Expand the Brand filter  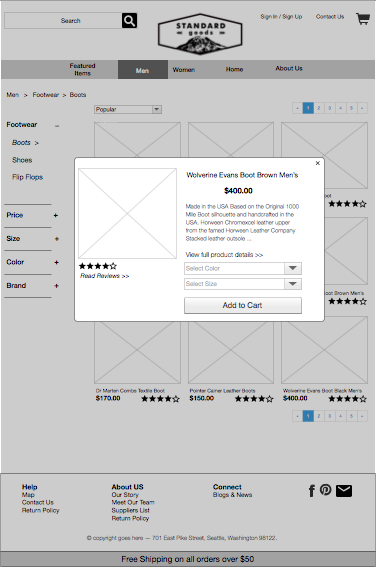point(56,286)
